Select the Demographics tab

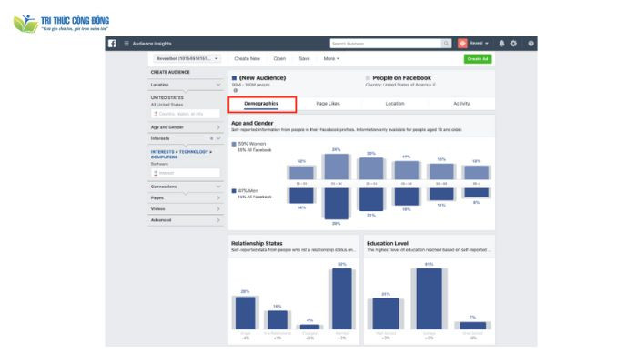(x=261, y=104)
